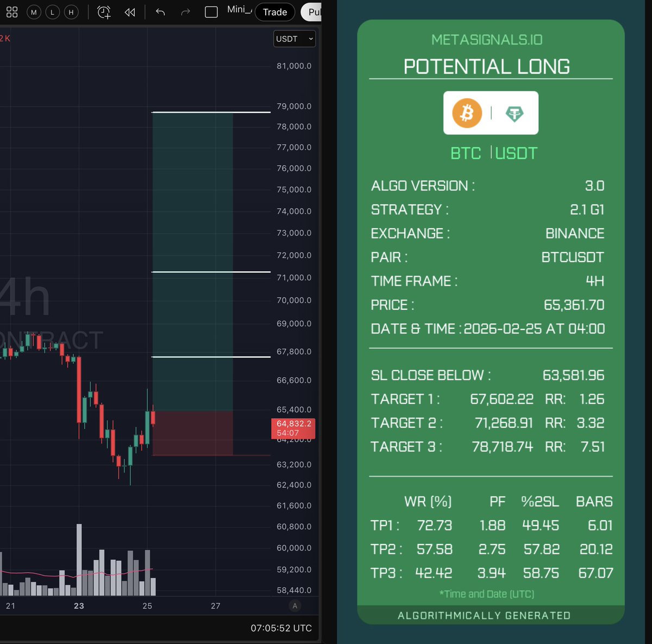Click the ALGORITHMICALLY GENERATED footer

(x=484, y=615)
